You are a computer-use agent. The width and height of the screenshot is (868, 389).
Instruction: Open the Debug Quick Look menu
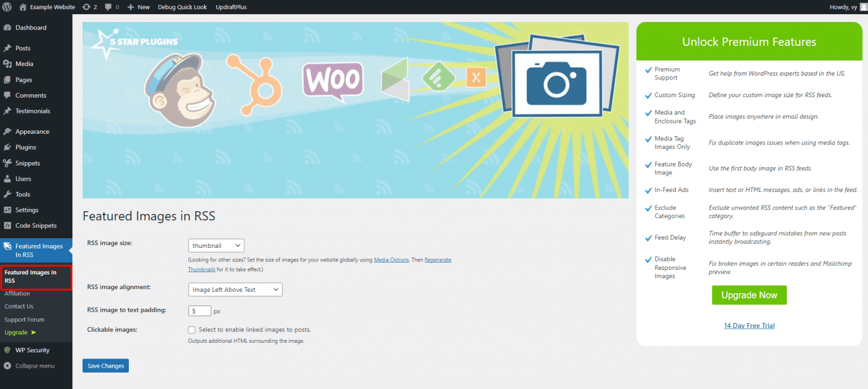click(x=182, y=7)
